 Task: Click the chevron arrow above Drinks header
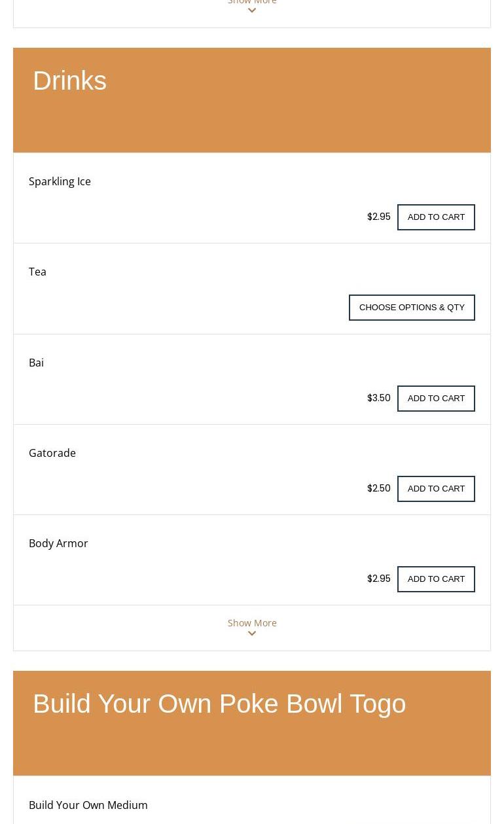[x=252, y=10]
